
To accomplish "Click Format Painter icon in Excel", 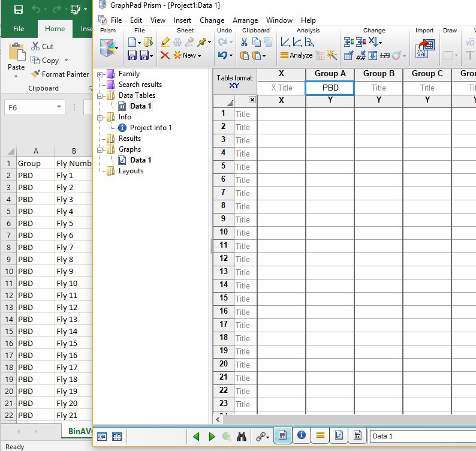I will 36,74.
